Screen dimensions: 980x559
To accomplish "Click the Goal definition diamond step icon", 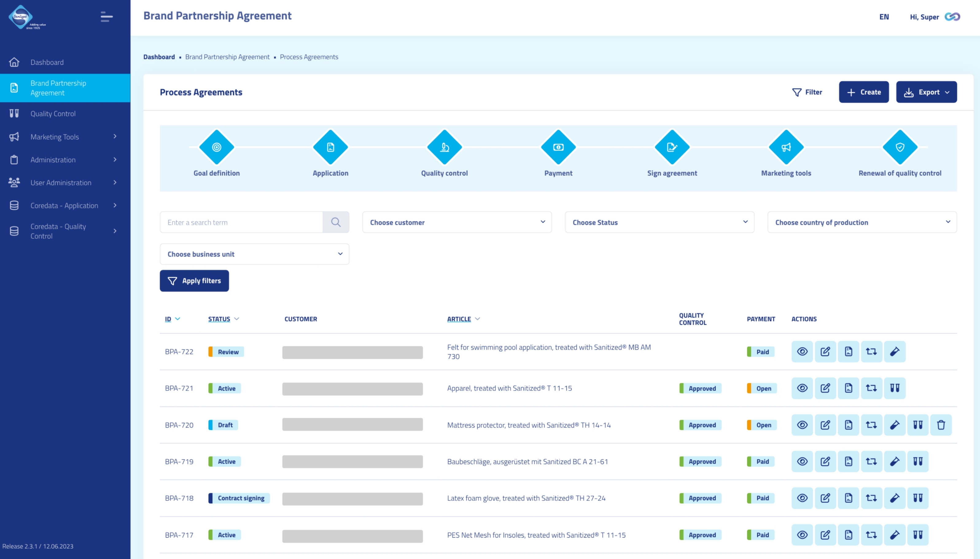I will pyautogui.click(x=216, y=147).
